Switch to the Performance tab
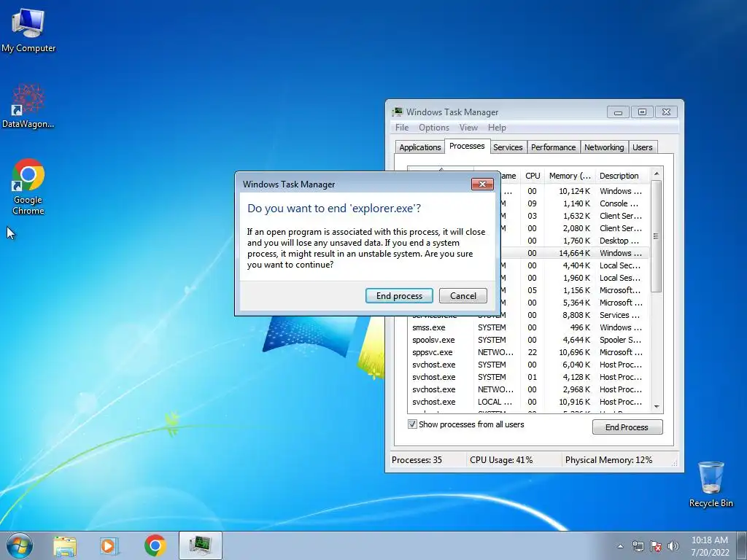Viewport: 747px width, 560px height. tap(553, 147)
